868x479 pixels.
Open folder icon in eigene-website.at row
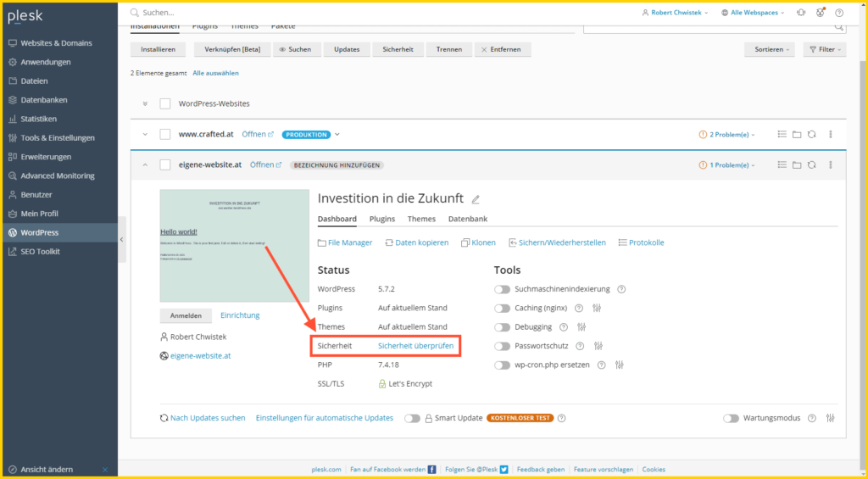(x=797, y=165)
